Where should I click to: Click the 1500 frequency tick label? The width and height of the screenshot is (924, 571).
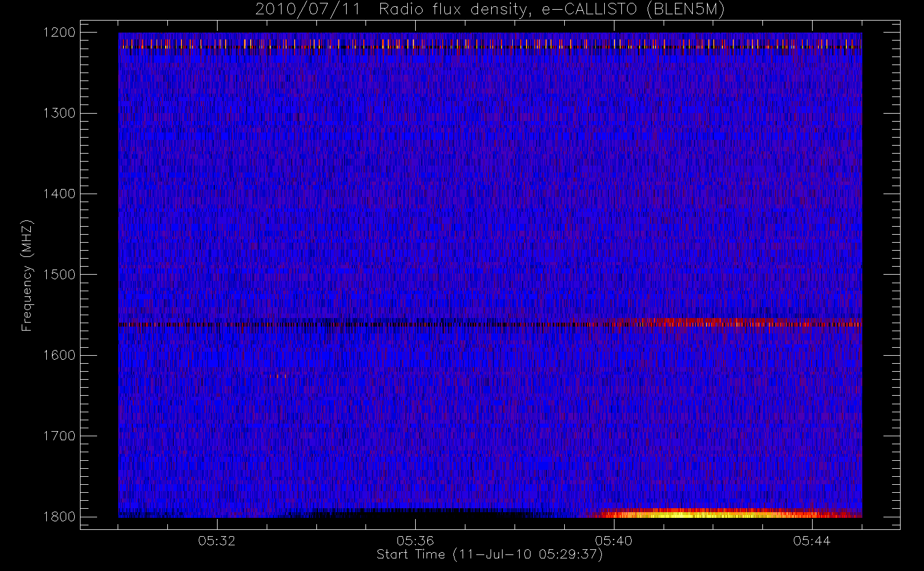pos(59,275)
